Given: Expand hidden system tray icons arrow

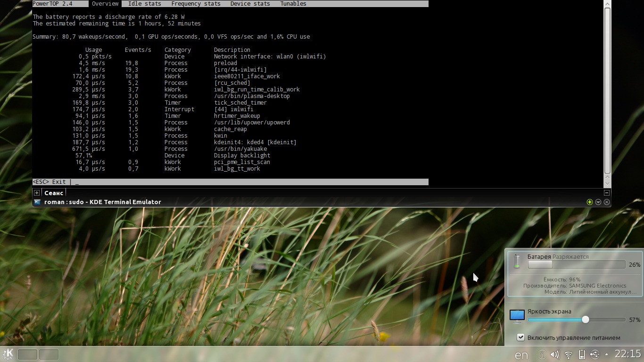Looking at the screenshot, I should click(x=607, y=354).
